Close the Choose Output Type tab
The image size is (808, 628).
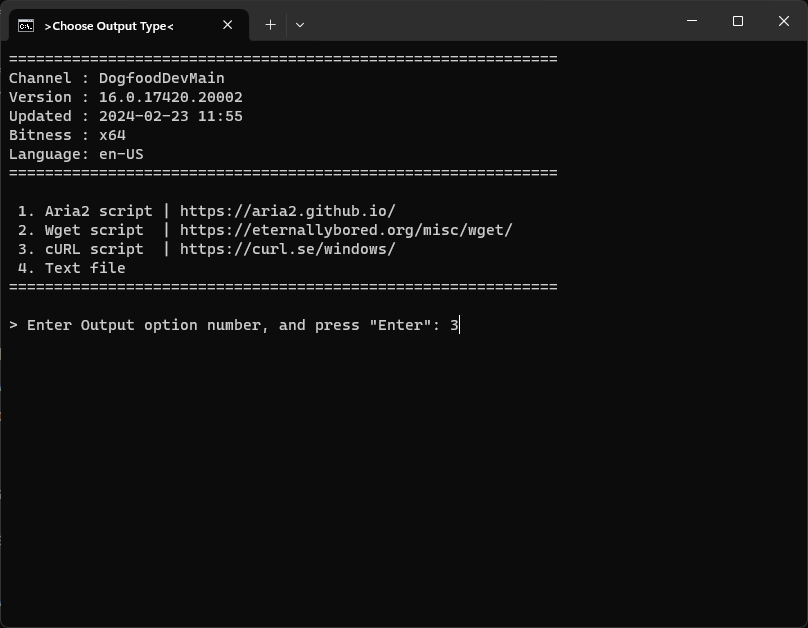(227, 25)
